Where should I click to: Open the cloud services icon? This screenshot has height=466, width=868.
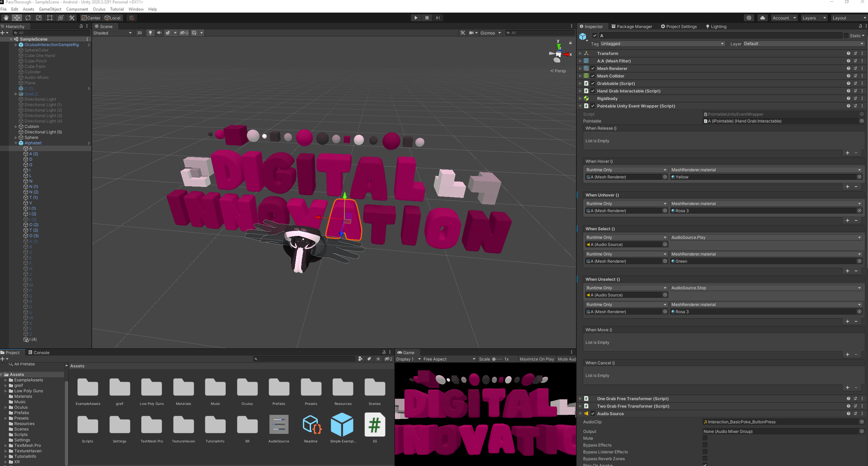762,18
